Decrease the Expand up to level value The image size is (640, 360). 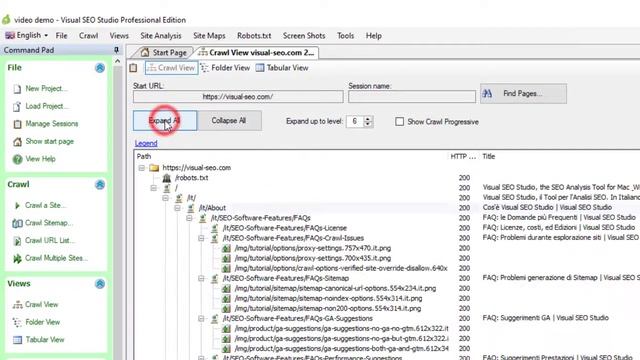pyautogui.click(x=368, y=124)
